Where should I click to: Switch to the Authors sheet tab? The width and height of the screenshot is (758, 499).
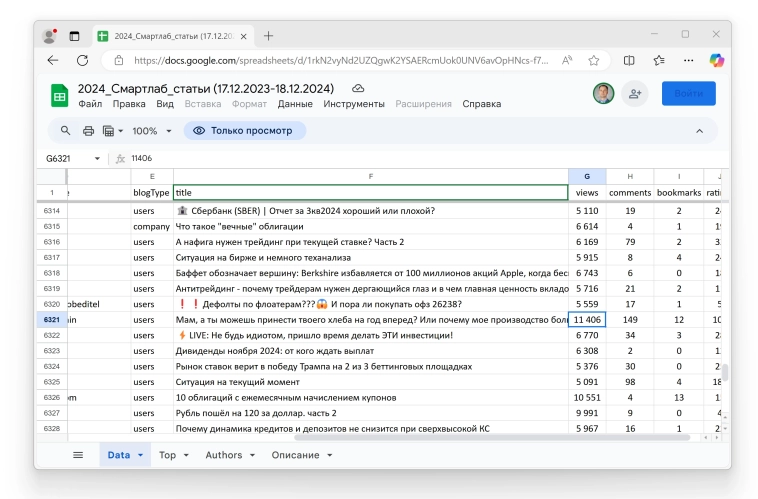pyautogui.click(x=223, y=455)
